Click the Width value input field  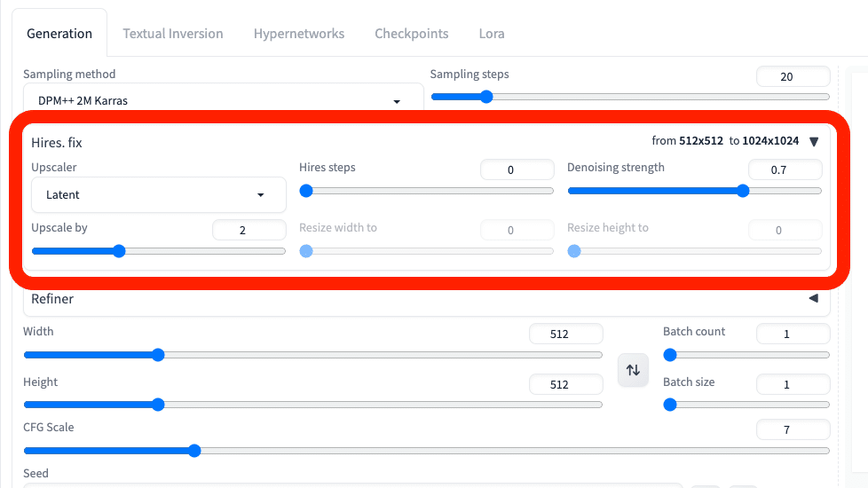pyautogui.click(x=565, y=335)
